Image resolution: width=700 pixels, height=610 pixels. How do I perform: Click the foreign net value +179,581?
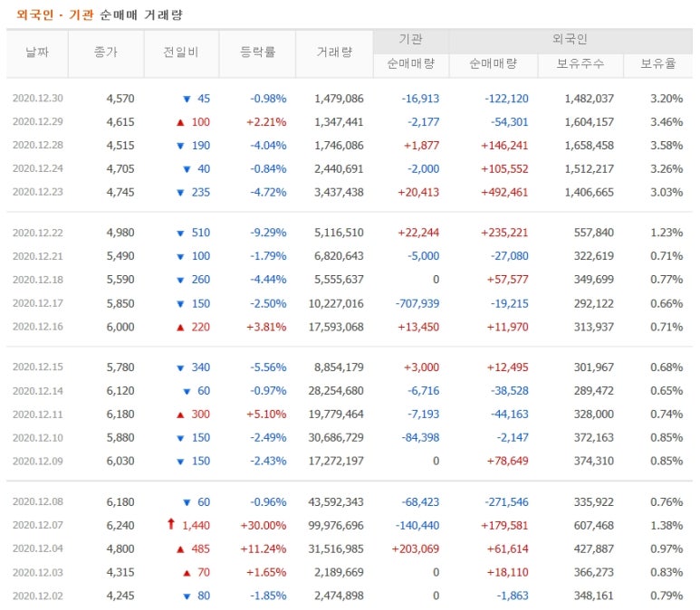coord(504,526)
